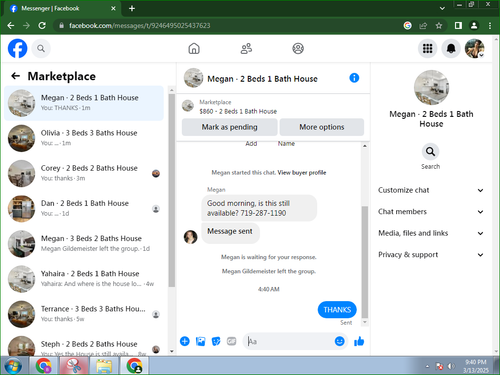Search in conversation using magnifier icon
500x375 pixels.
pyautogui.click(x=430, y=152)
